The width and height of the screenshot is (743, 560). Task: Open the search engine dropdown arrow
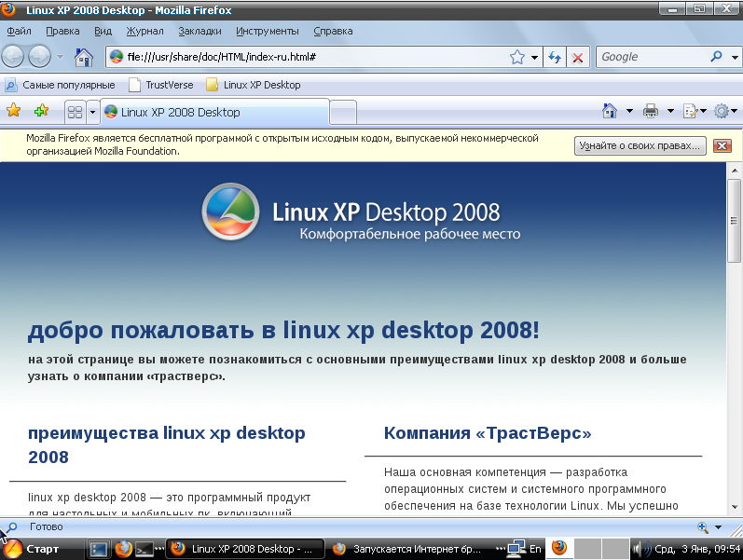point(735,58)
